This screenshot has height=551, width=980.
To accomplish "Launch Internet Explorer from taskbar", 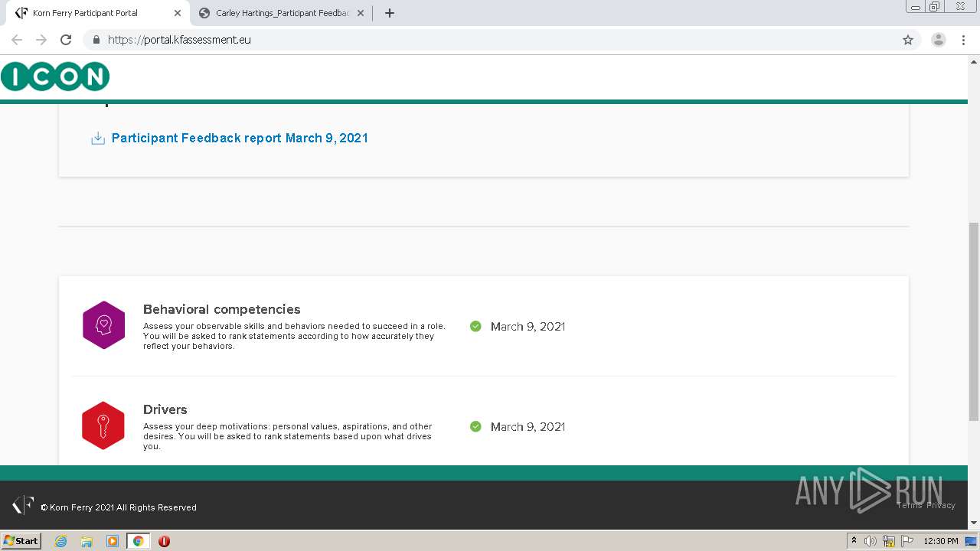I will tap(61, 541).
